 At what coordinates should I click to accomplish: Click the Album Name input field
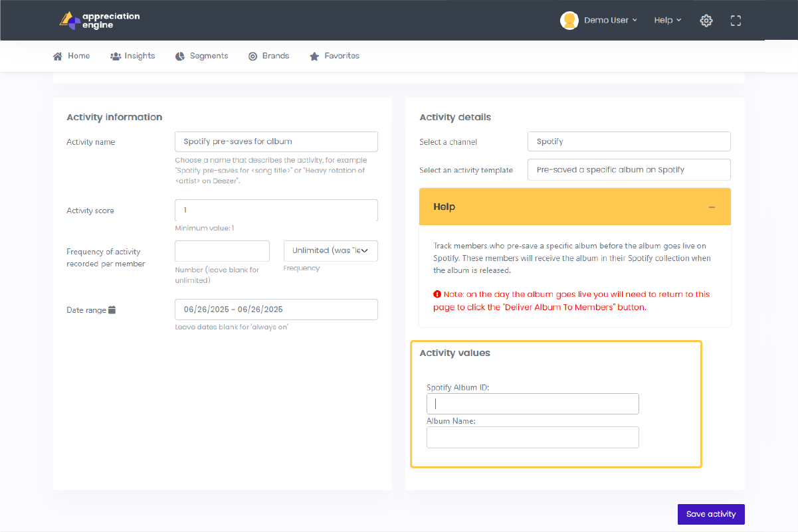pyautogui.click(x=533, y=437)
